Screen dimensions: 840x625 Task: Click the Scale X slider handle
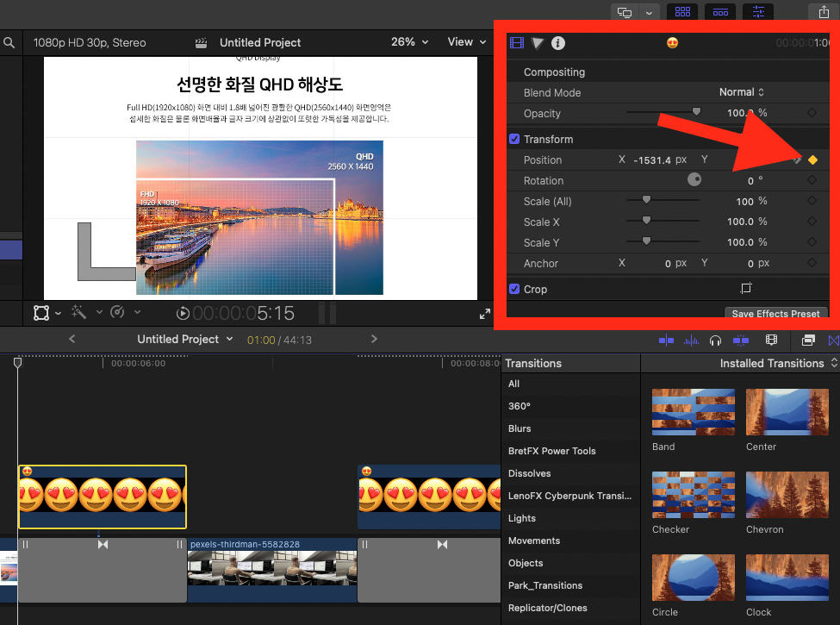click(647, 221)
